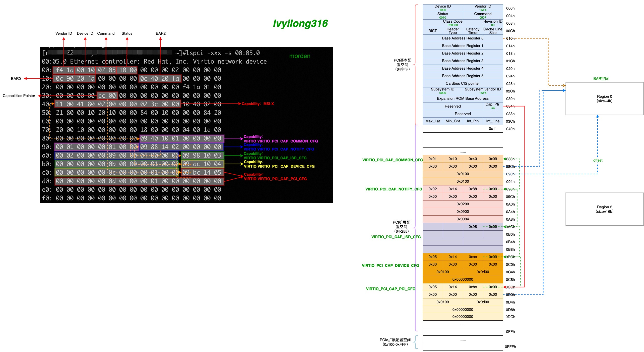Click the 'Base Address Register 2' row

(x=463, y=53)
